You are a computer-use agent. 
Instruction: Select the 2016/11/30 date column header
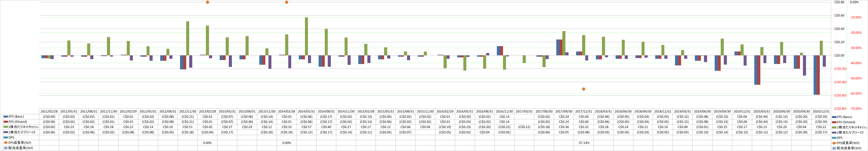[x=504, y=112]
